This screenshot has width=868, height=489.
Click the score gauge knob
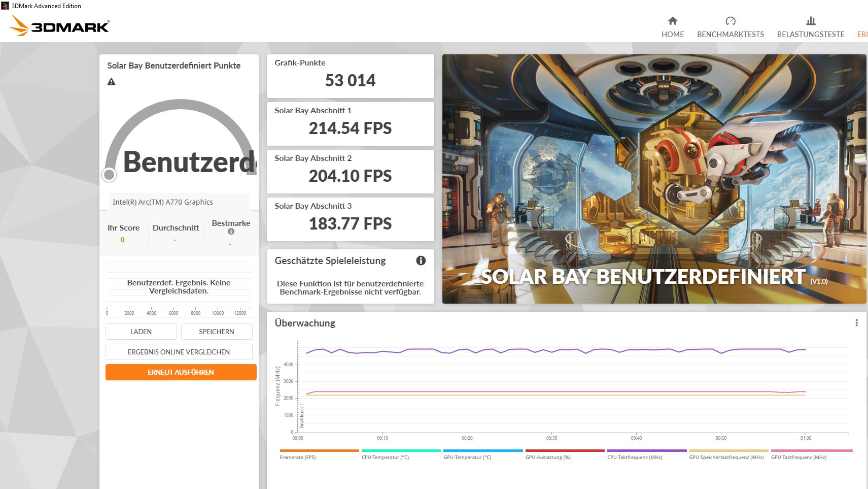(x=109, y=175)
